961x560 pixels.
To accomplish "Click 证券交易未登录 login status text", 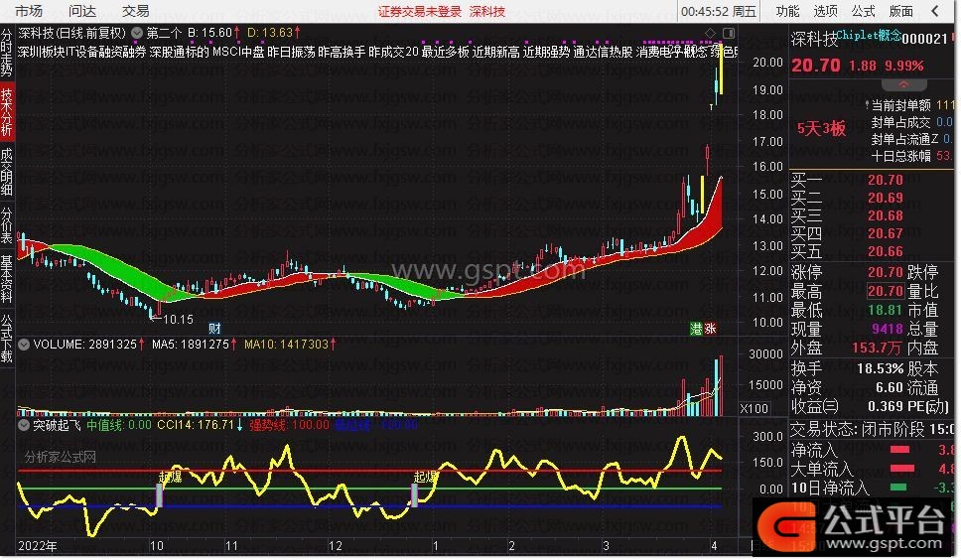I will (x=419, y=12).
